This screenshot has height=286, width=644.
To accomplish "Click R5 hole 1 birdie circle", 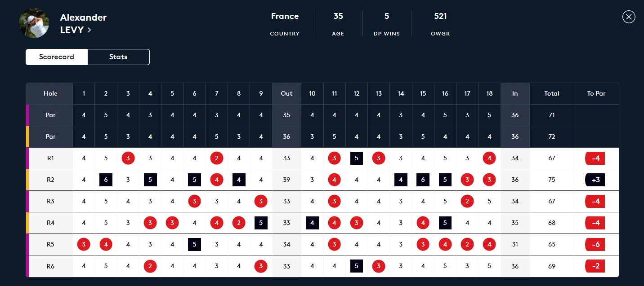I will (x=84, y=244).
